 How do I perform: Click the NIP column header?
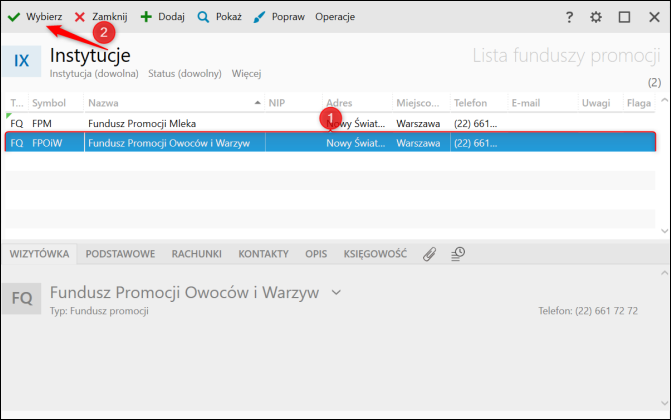tap(294, 103)
